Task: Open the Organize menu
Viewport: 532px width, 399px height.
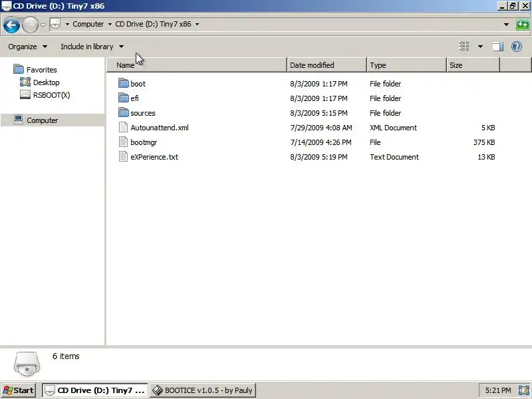Action: (x=27, y=47)
